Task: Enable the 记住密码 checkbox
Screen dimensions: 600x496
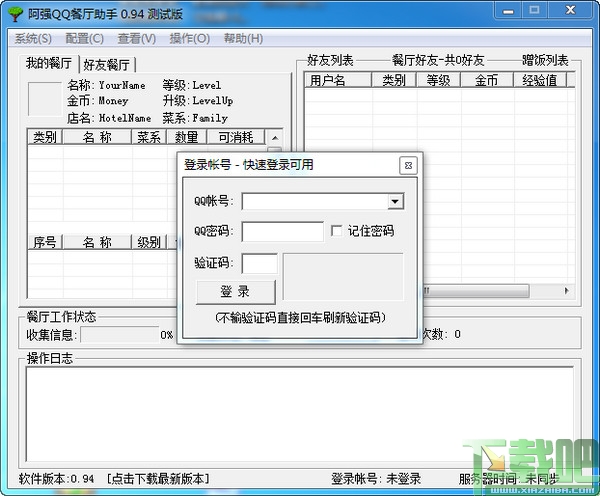Action: click(336, 231)
